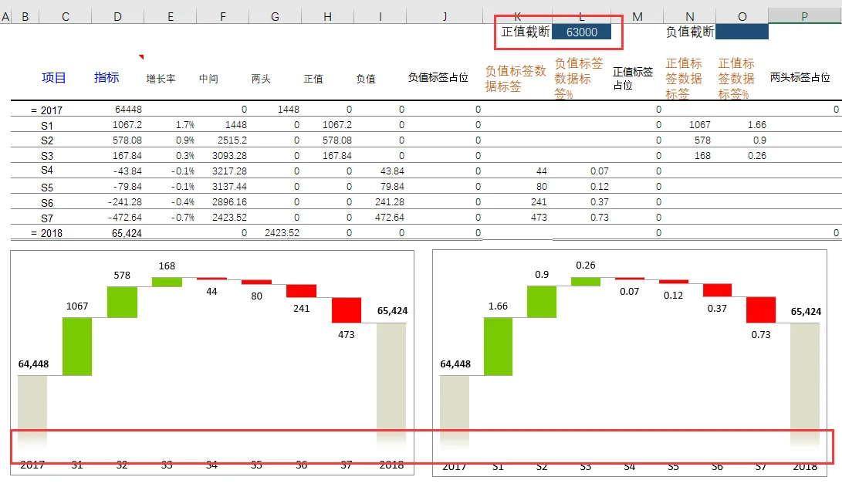
Task: Select the 两头标签占位 heading cell
Action: [800, 78]
